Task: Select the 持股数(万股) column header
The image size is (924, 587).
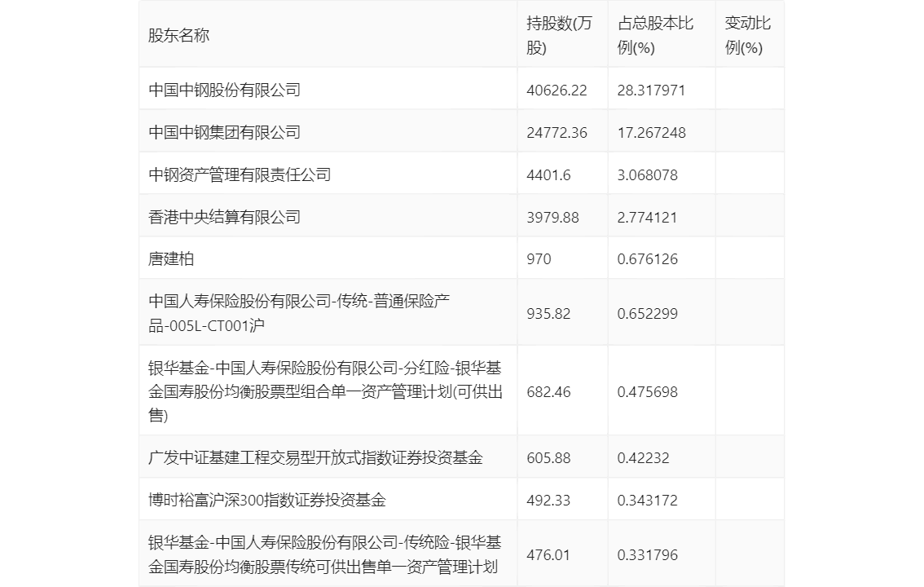Action: point(559,35)
